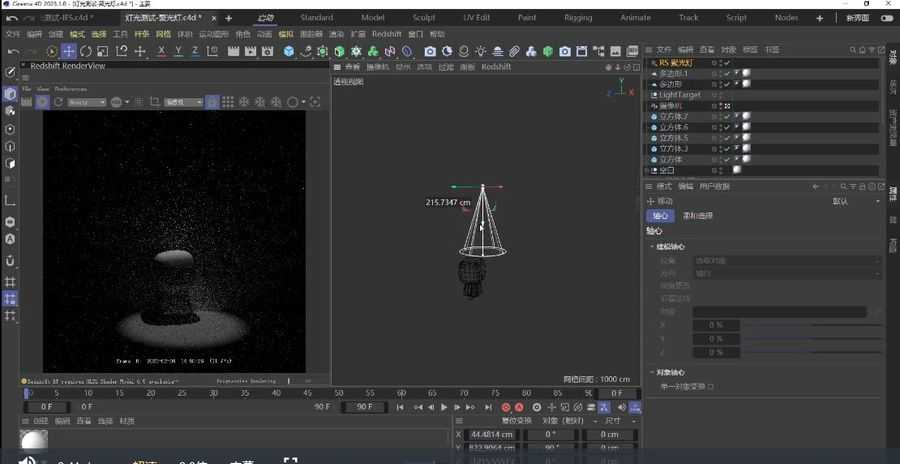Collapse the modeling axis section

click(652, 247)
